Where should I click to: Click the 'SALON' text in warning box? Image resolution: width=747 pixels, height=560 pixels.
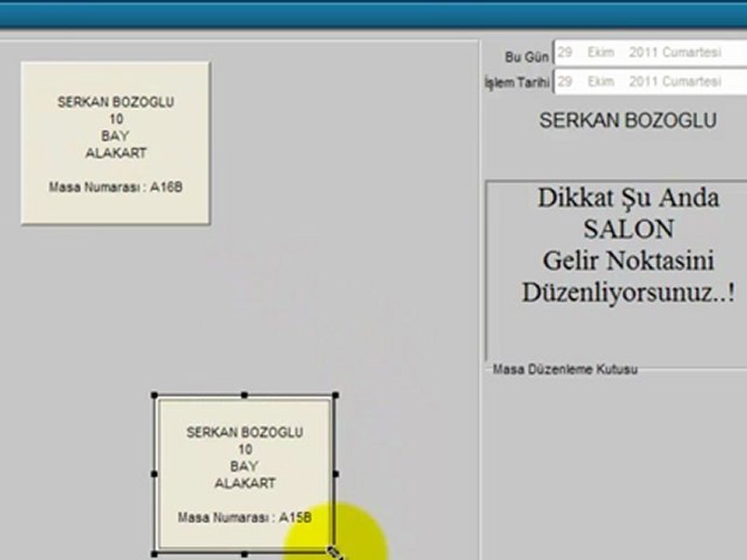629,229
